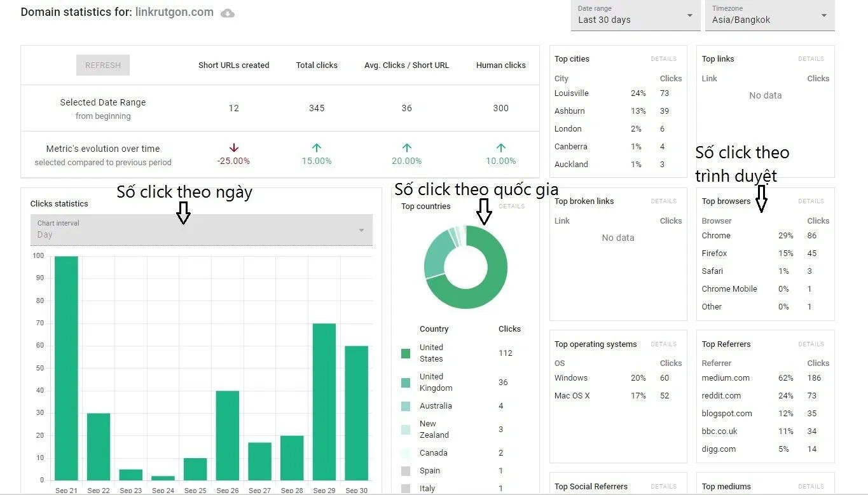868x495 pixels.
Task: Click the United Kingdom legend color swatch
Action: (406, 383)
